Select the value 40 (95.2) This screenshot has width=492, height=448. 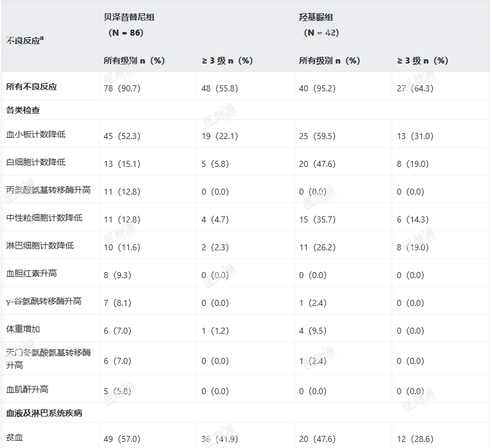pos(317,88)
